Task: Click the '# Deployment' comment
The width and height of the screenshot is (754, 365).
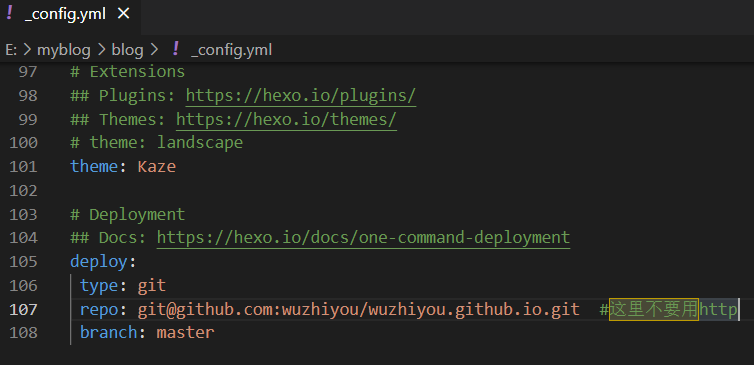Action: [127, 214]
